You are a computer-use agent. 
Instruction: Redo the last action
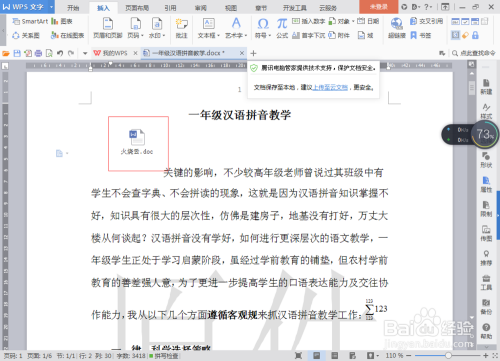[71, 53]
